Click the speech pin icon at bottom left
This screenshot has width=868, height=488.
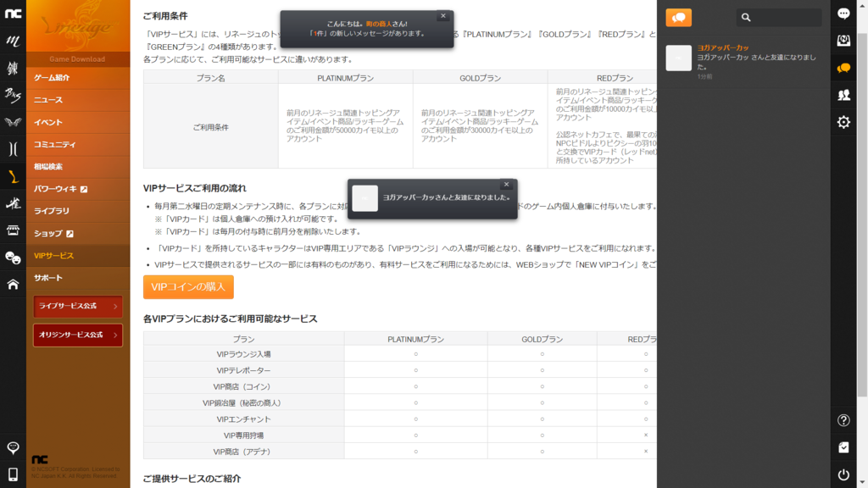[x=13, y=447]
